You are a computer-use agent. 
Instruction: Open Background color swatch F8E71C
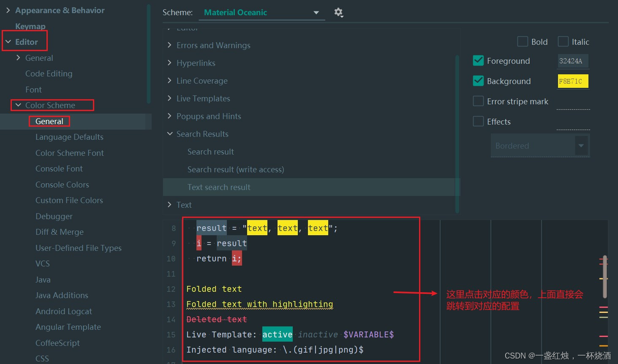click(573, 81)
